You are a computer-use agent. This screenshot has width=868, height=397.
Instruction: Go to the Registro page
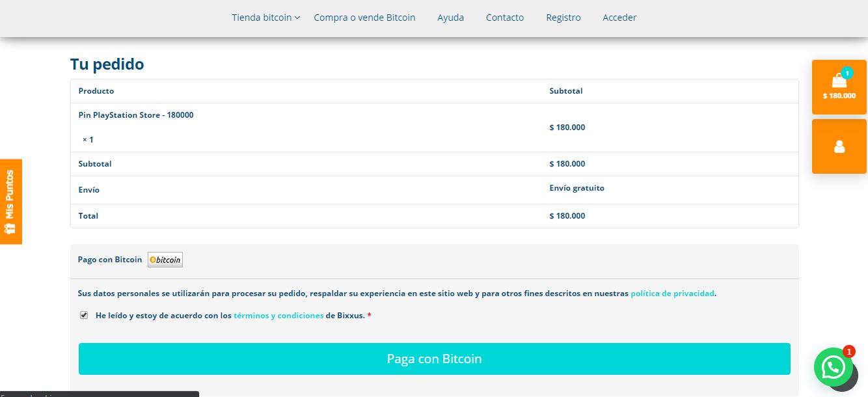(563, 18)
